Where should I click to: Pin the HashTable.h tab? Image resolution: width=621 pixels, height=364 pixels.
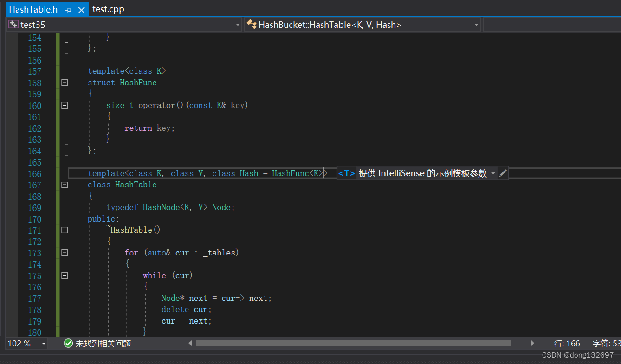[x=69, y=10]
